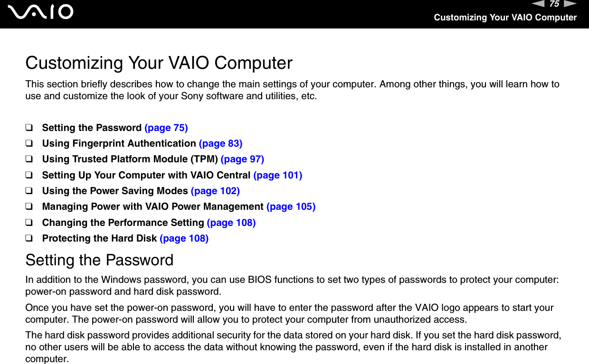
Task: Jump to Trusted Platform Module (page 97)
Action: pyautogui.click(x=242, y=159)
